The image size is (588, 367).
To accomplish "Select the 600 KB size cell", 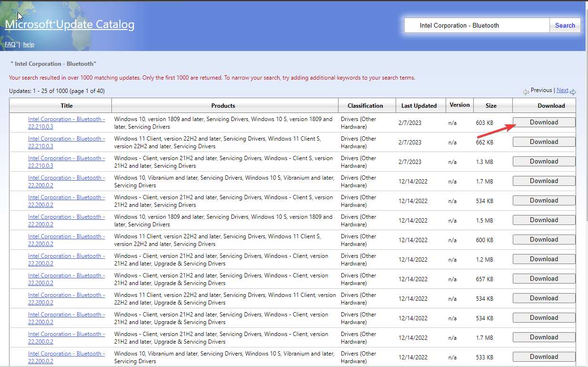I will coord(484,240).
